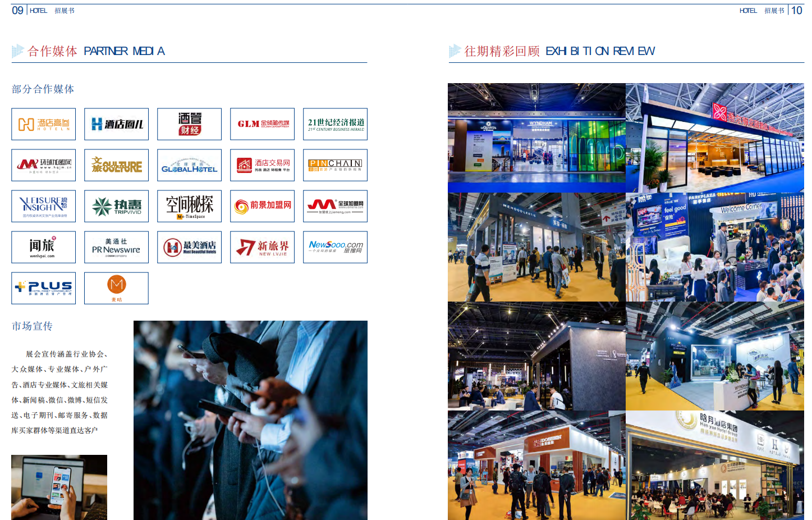Click arrow icon beside 往期精彩回顾 heading
The width and height of the screenshot is (812, 520).
(455, 51)
